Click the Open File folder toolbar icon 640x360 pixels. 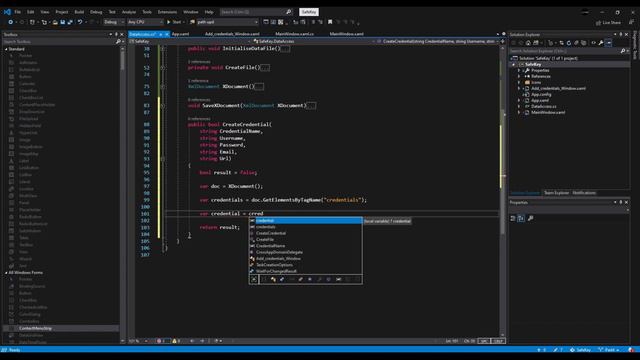pyautogui.click(x=55, y=22)
